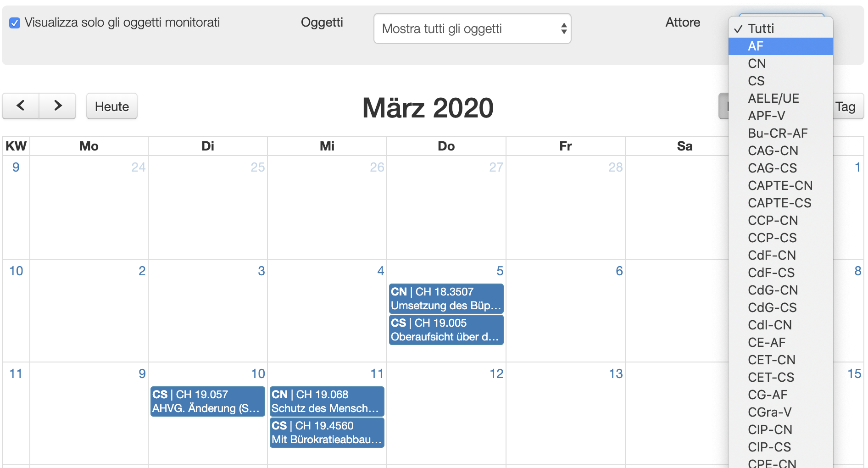Open the CN CH 18.3507 event

(446, 299)
